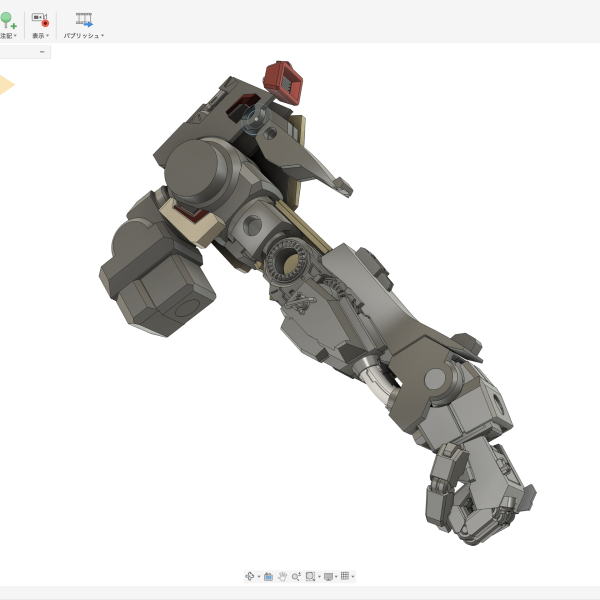This screenshot has width=600, height=600.
Task: Select the red square part on model
Action: (283, 82)
